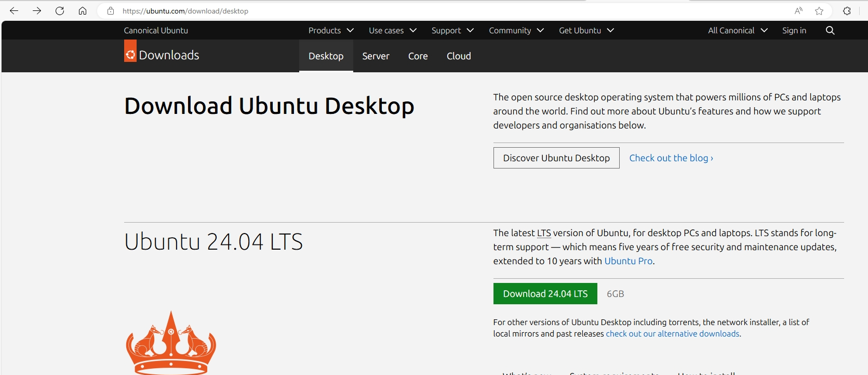
Task: Click the Ubuntu 24.04 LTS heading
Action: [x=213, y=241]
